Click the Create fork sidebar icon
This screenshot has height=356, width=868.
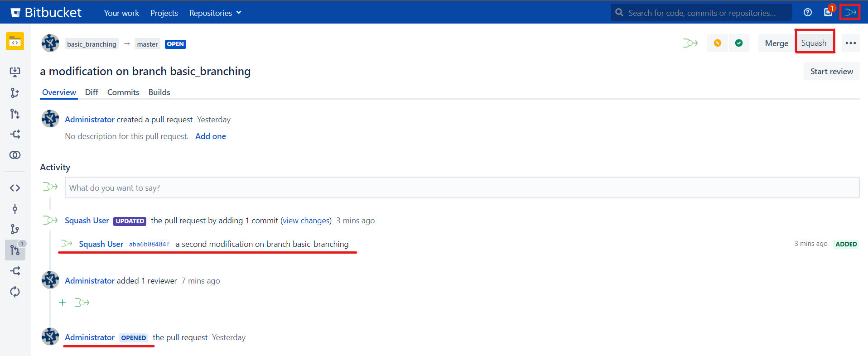click(x=15, y=134)
